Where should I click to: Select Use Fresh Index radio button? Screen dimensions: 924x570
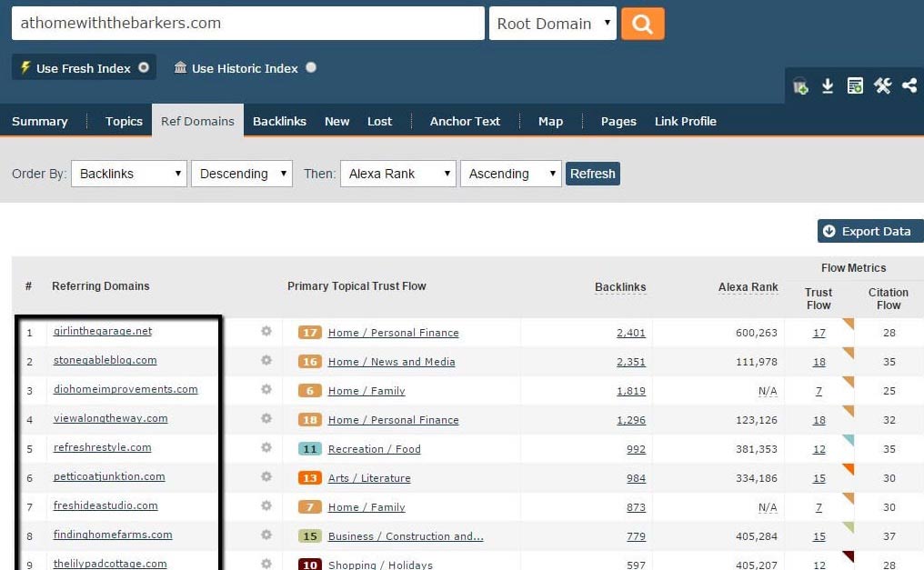(144, 67)
